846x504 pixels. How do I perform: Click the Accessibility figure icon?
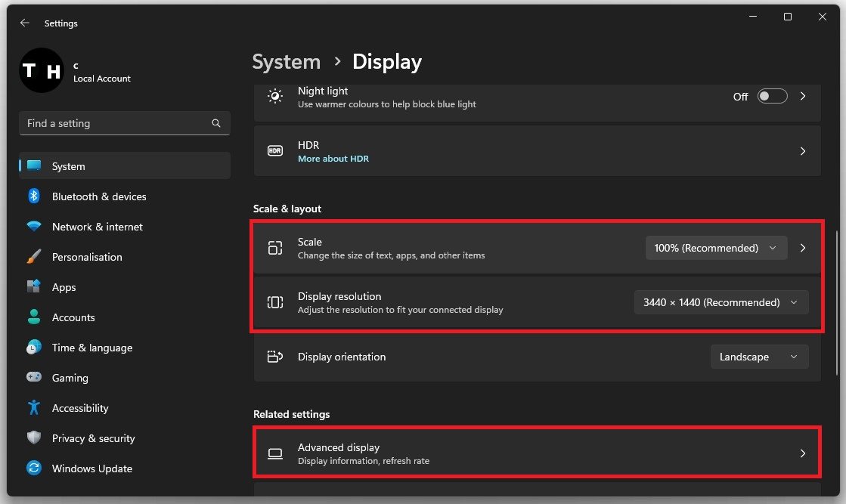pos(34,408)
